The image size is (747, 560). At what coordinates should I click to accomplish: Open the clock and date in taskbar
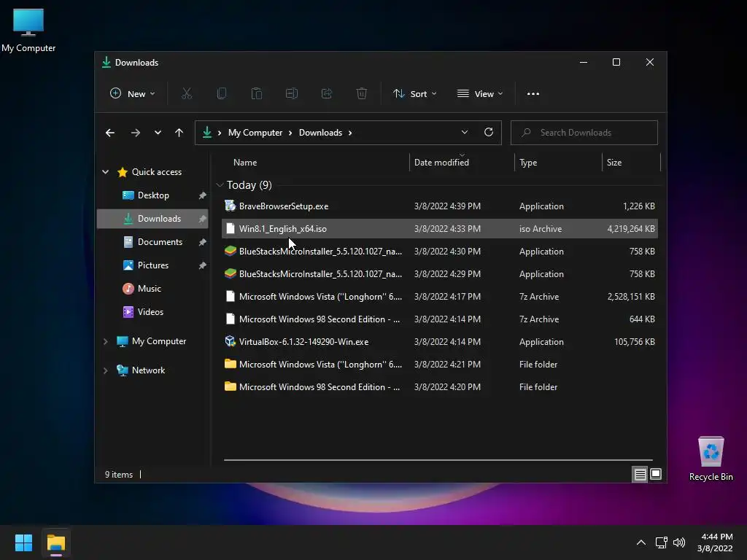pyautogui.click(x=715, y=542)
